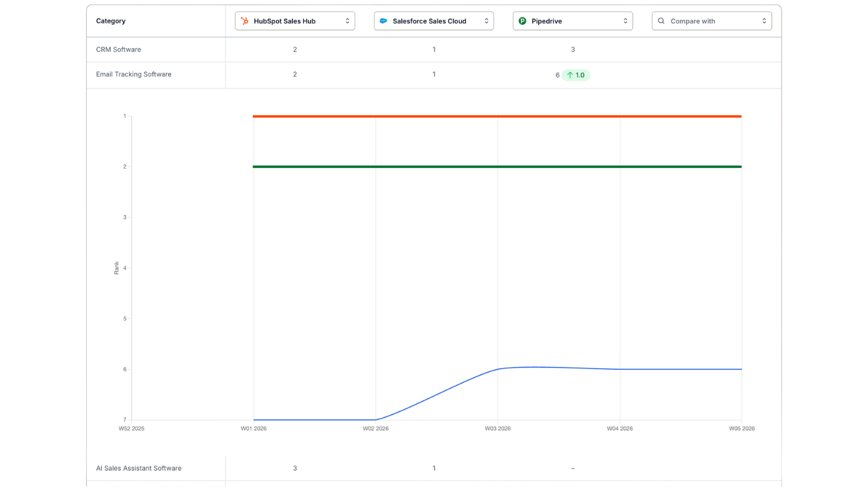Click the rank 4 y-axis tick label
The height and width of the screenshot is (488, 868).
[125, 268]
